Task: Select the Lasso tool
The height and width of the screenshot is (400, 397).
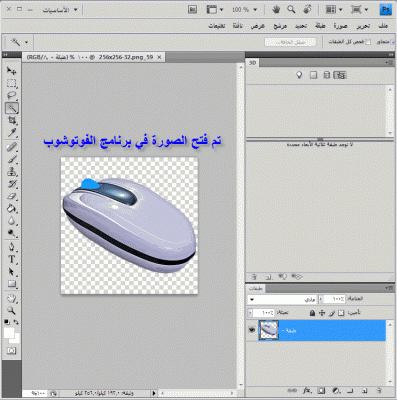Action: (12, 96)
